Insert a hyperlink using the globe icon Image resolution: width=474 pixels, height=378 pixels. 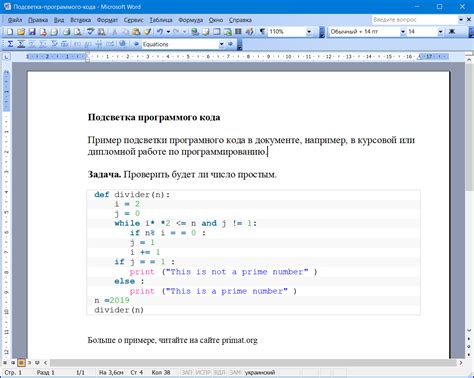pos(195,32)
